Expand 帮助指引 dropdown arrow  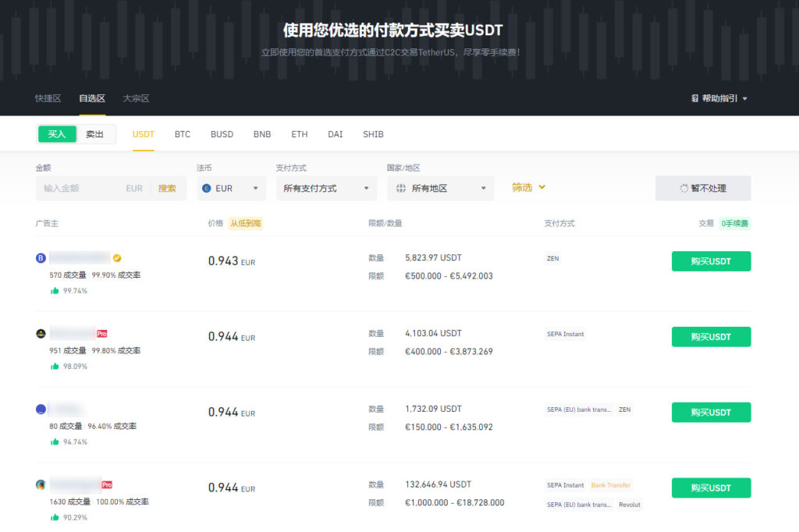tap(745, 99)
